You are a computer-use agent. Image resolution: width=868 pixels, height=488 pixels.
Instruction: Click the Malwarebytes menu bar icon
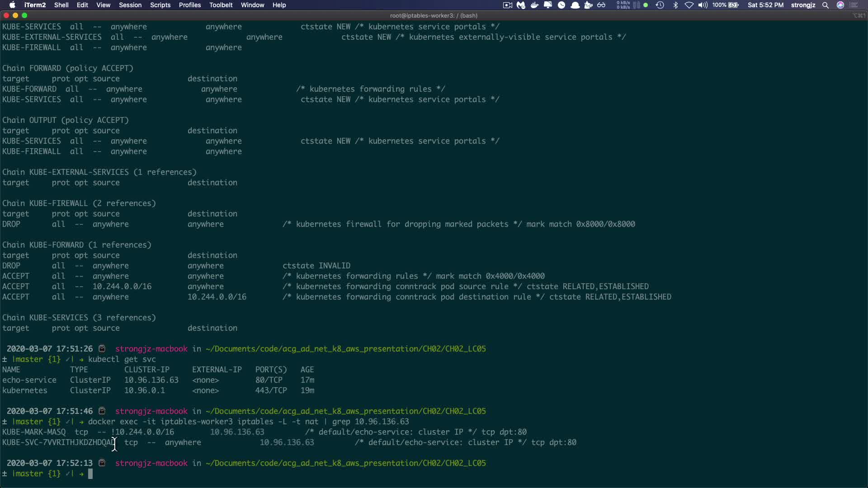[x=521, y=5]
